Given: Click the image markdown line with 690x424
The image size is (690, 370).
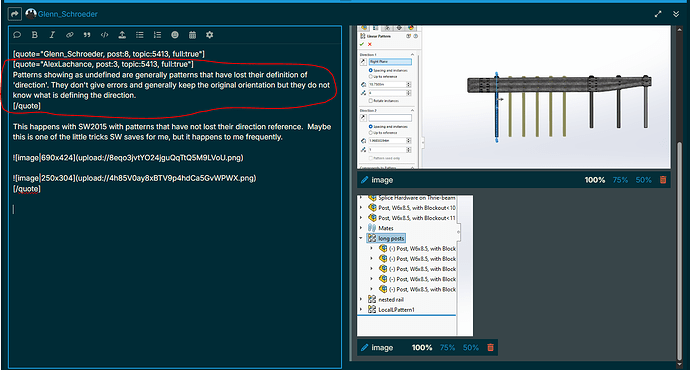Looking at the screenshot, I should click(128, 158).
